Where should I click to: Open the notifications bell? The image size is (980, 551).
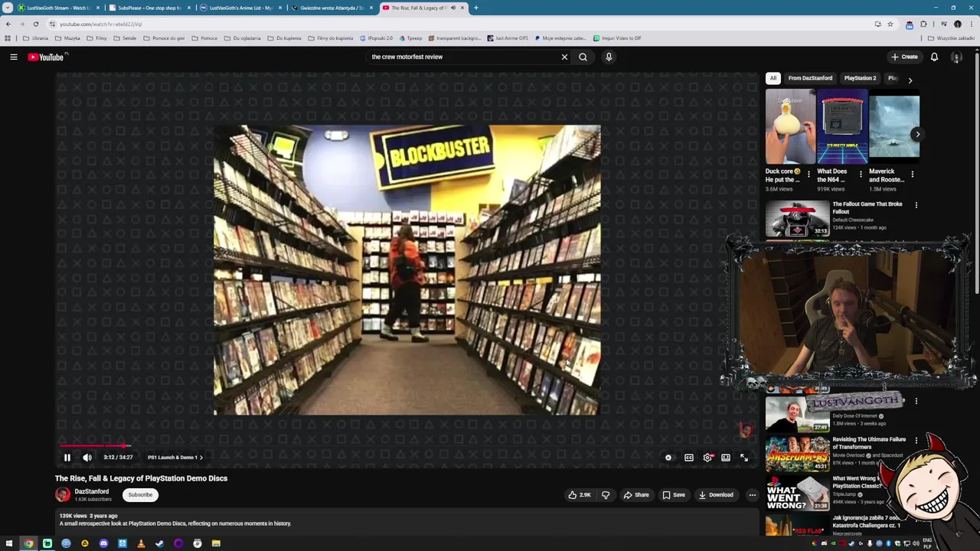click(934, 57)
